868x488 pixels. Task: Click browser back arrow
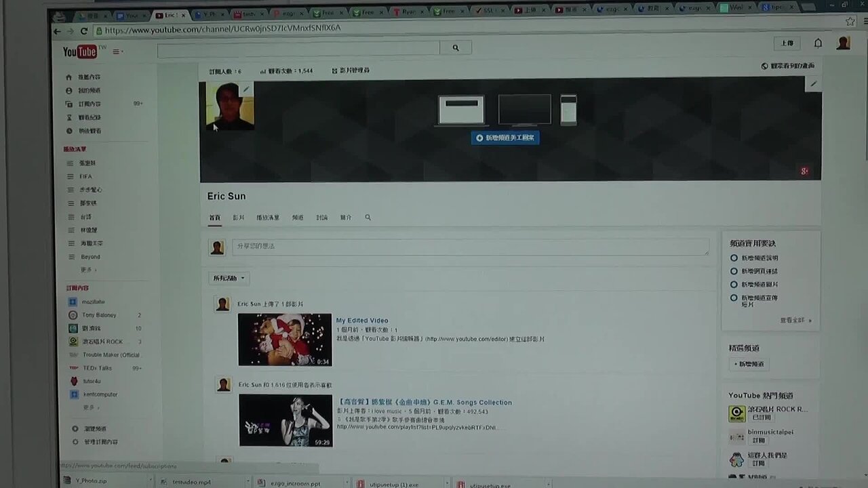coord(58,31)
